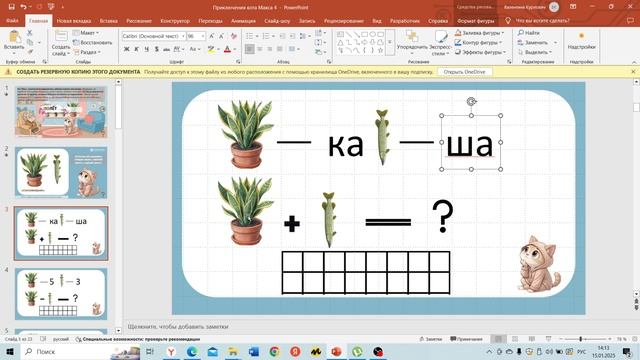Click the decrease list level icon
The width and height of the screenshot is (640, 360).
pyautogui.click(x=282, y=36)
